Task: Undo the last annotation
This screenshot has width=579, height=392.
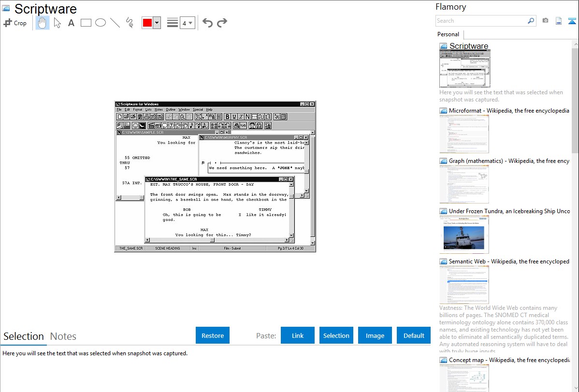Action: 207,23
